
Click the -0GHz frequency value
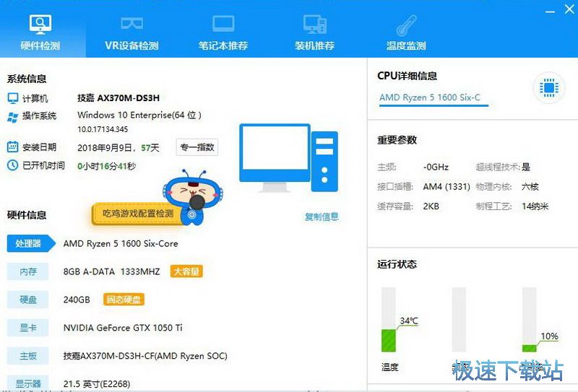436,167
